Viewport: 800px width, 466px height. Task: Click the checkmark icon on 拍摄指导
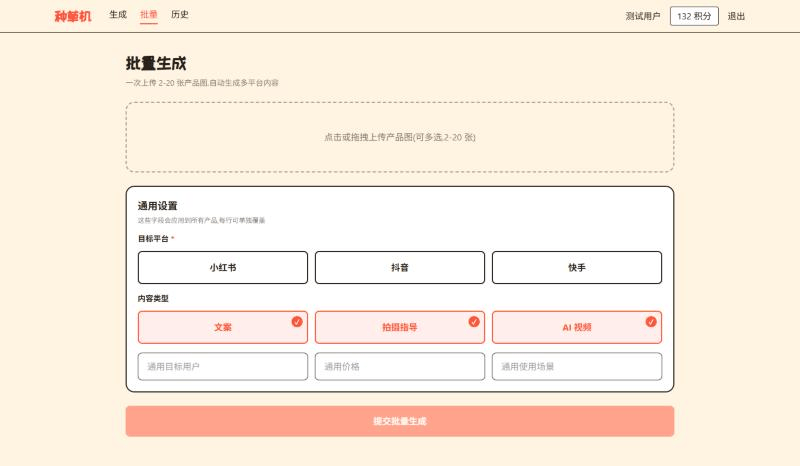point(474,322)
